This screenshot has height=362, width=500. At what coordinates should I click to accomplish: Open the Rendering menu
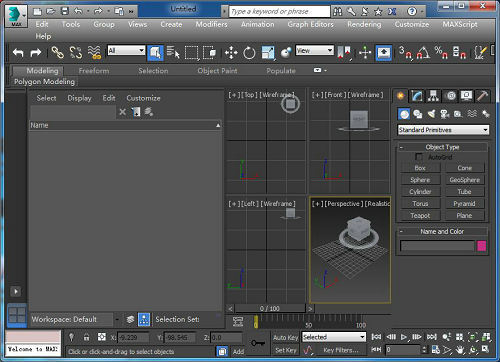pos(364,24)
